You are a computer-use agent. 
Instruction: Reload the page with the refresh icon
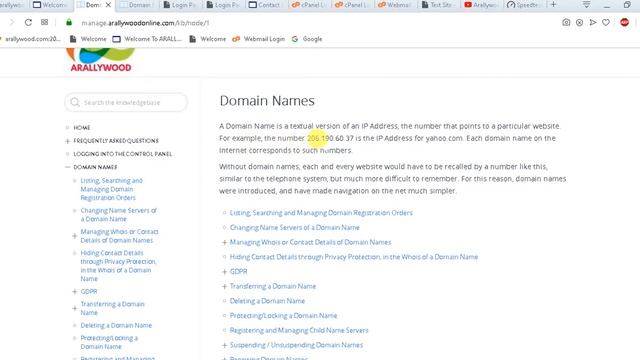pos(28,22)
